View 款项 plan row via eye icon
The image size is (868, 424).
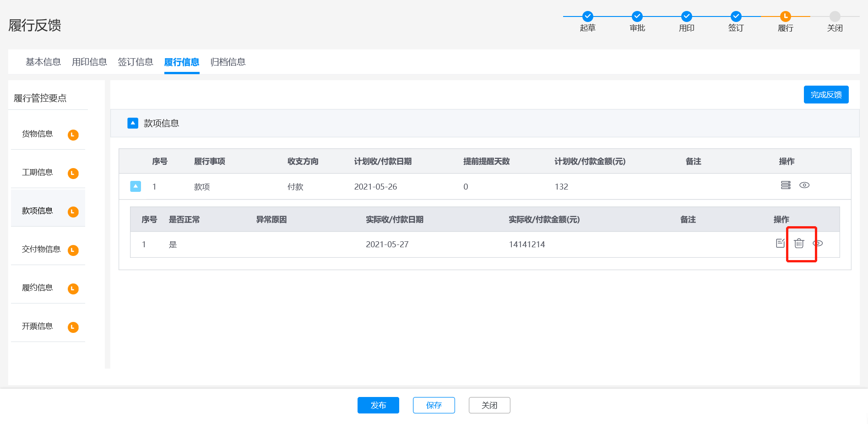point(804,185)
